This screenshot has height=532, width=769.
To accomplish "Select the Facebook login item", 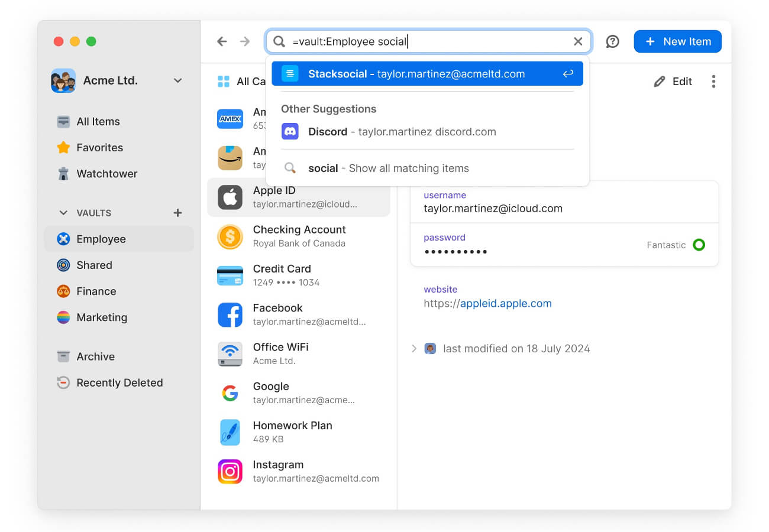I will (278, 314).
